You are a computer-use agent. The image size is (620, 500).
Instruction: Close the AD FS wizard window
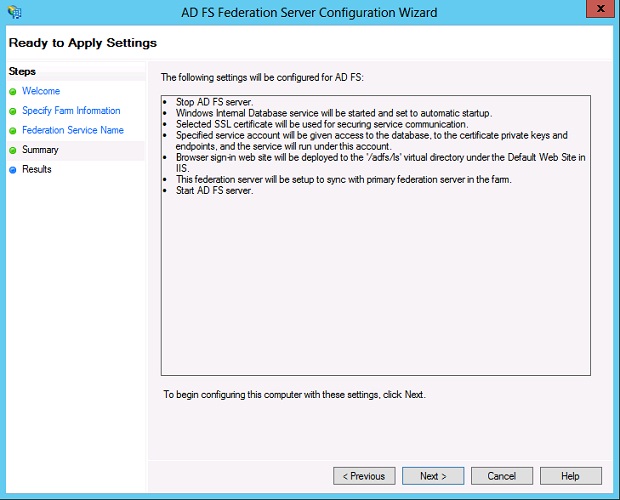point(600,9)
